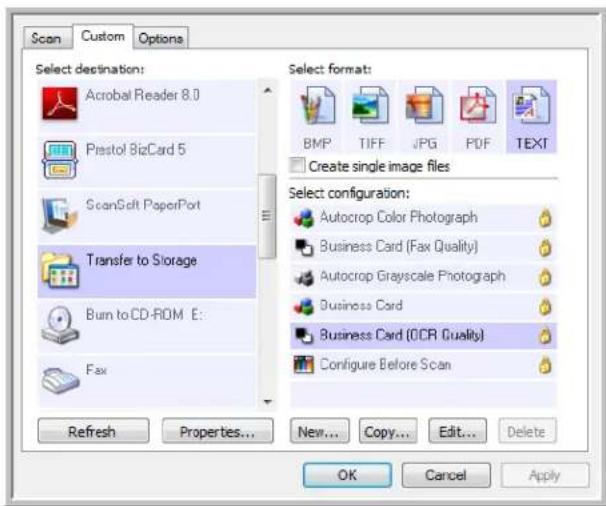Select "Fax" destination text
606x506 pixels.
click(x=96, y=370)
